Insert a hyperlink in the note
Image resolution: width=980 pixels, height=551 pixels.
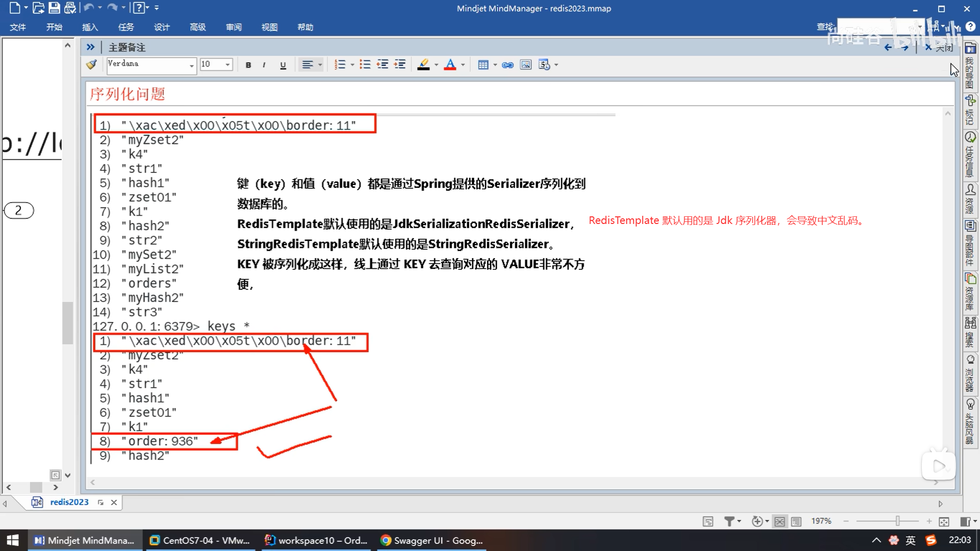[507, 65]
